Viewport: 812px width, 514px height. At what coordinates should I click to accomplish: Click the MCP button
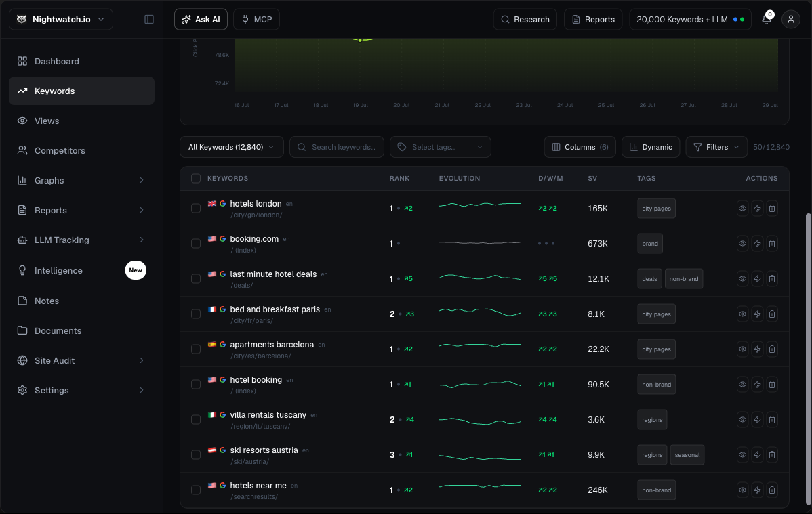[256, 19]
